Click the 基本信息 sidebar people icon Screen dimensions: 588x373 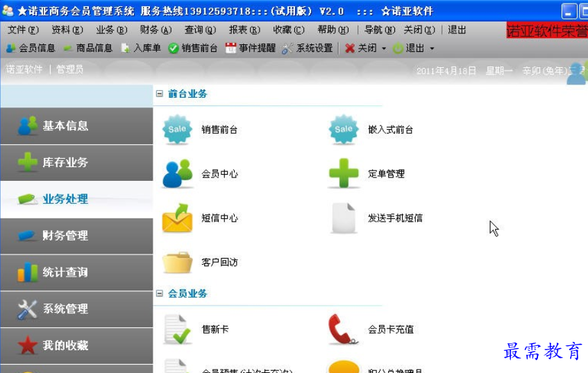click(x=27, y=125)
